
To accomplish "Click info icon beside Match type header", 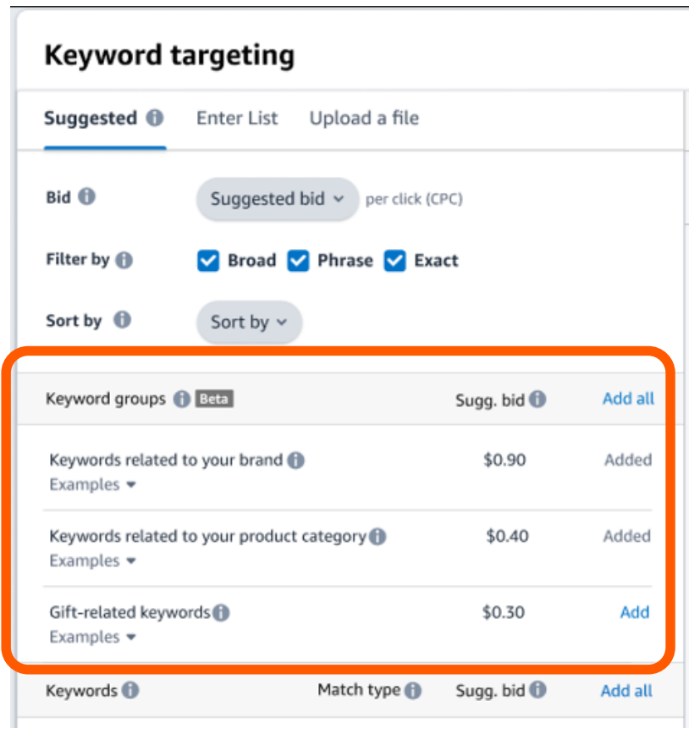I will (x=413, y=691).
